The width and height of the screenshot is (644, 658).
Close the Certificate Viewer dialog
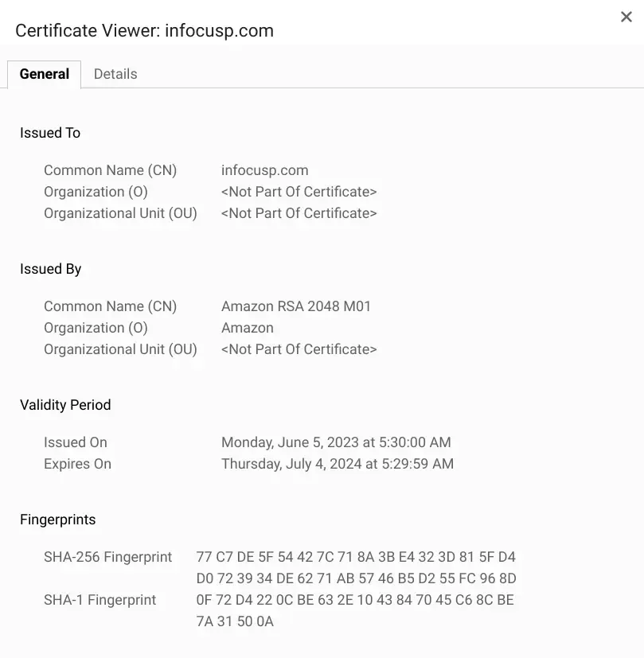[x=626, y=17]
